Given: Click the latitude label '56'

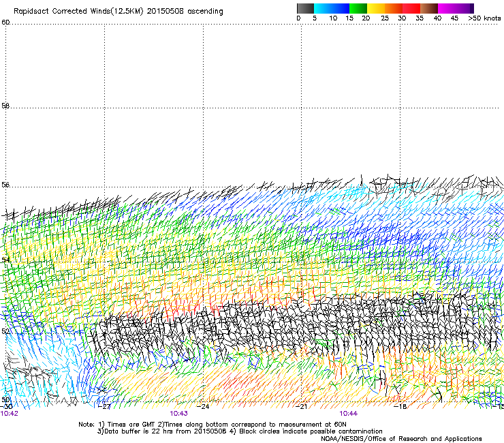Looking at the screenshot, I should click(x=5, y=185).
